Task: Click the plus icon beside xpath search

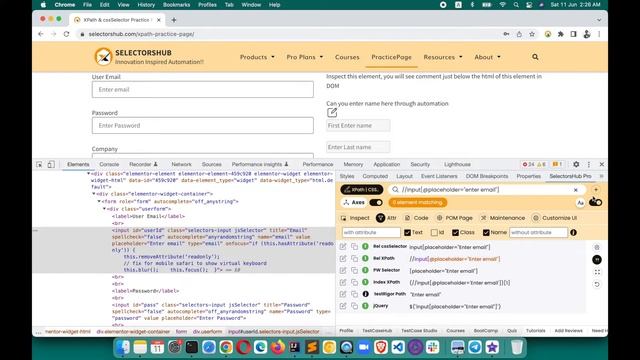Action: (x=596, y=190)
